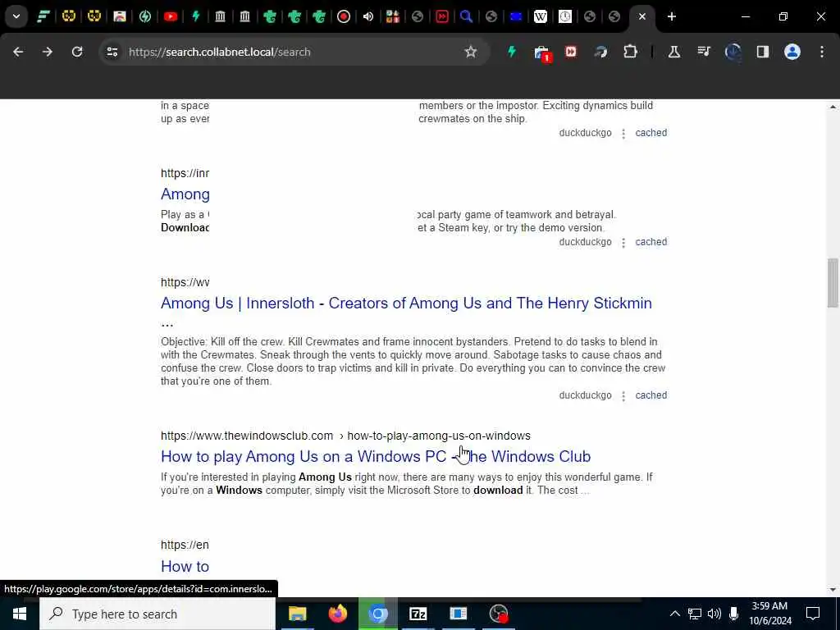Open the clock showing 3:59 AM

point(769,614)
